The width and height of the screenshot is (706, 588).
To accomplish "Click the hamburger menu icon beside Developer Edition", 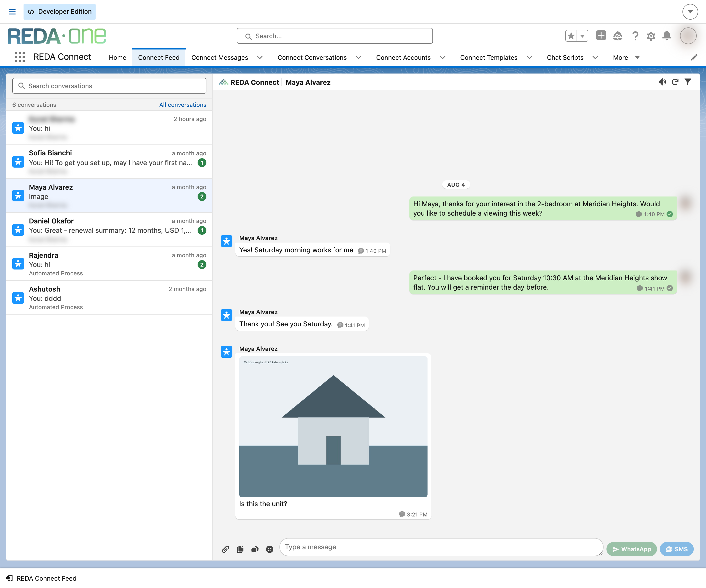I will (x=12, y=12).
